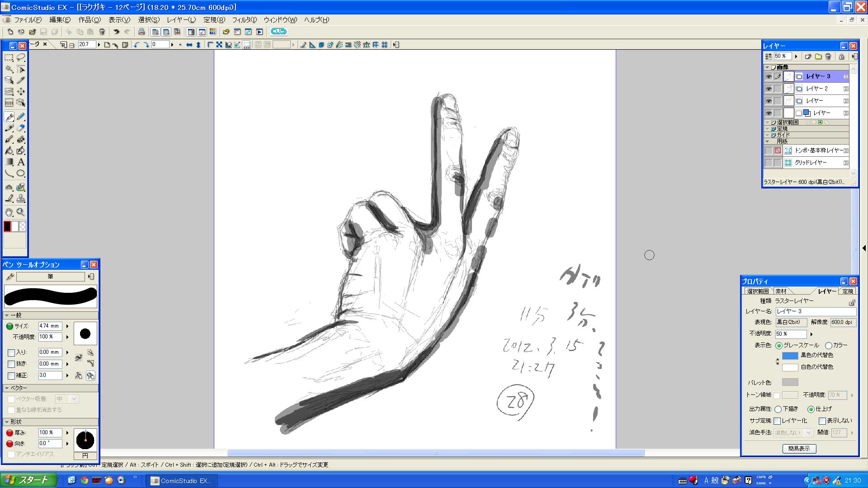Viewport: 868px width, 488px height.
Task: Collapse the ベクター section
Action: (x=7, y=388)
